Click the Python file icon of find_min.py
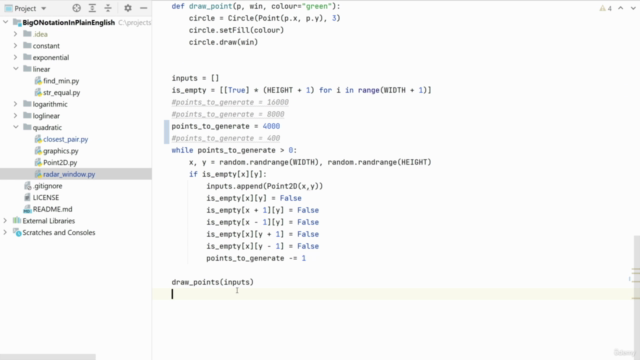This screenshot has width=640, height=360. pyautogui.click(x=38, y=81)
